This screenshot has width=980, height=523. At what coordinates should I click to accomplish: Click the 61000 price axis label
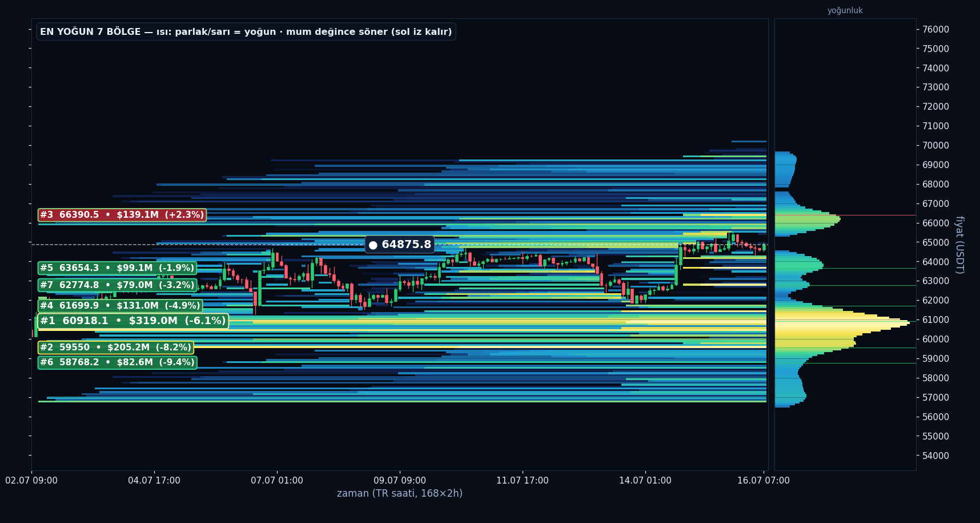[x=935, y=320]
